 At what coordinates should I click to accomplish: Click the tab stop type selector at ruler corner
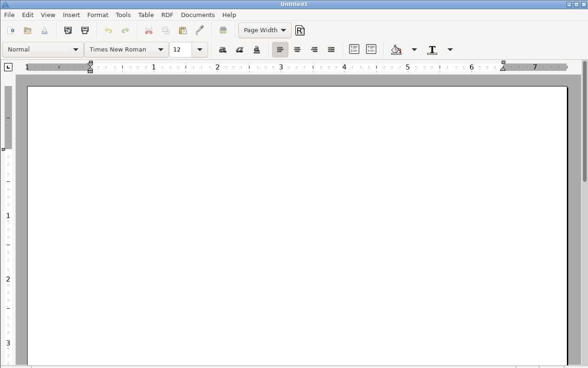click(8, 67)
